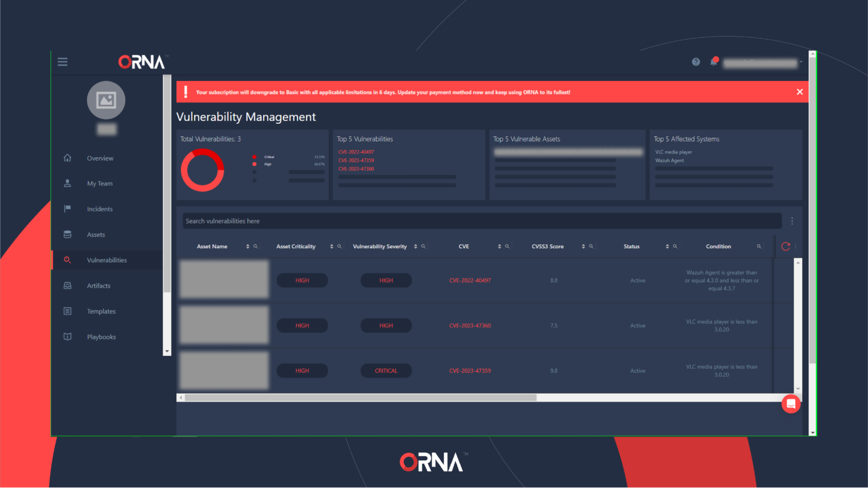The image size is (868, 488).
Task: Toggle notifications bell icon
Action: (x=713, y=61)
